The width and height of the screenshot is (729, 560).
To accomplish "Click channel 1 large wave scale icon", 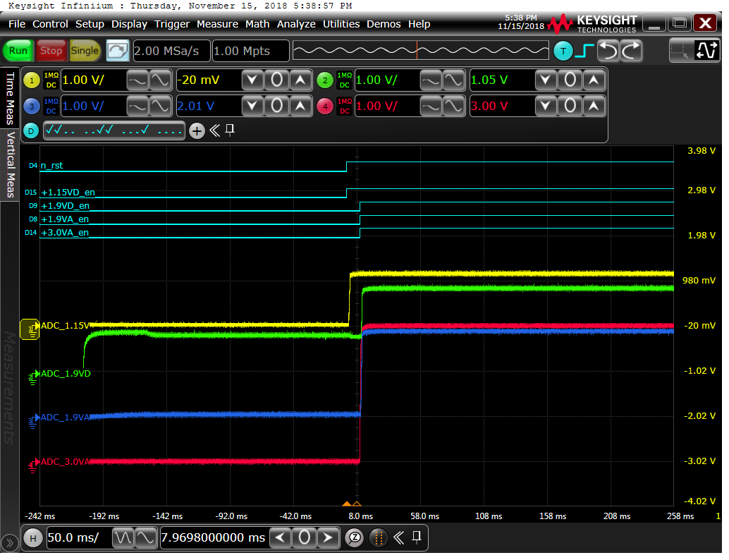I will pos(160,80).
